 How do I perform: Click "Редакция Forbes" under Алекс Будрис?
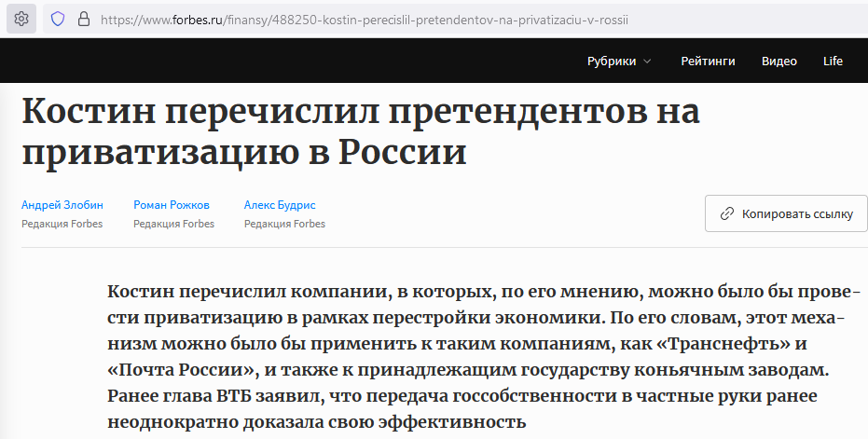coord(284,224)
